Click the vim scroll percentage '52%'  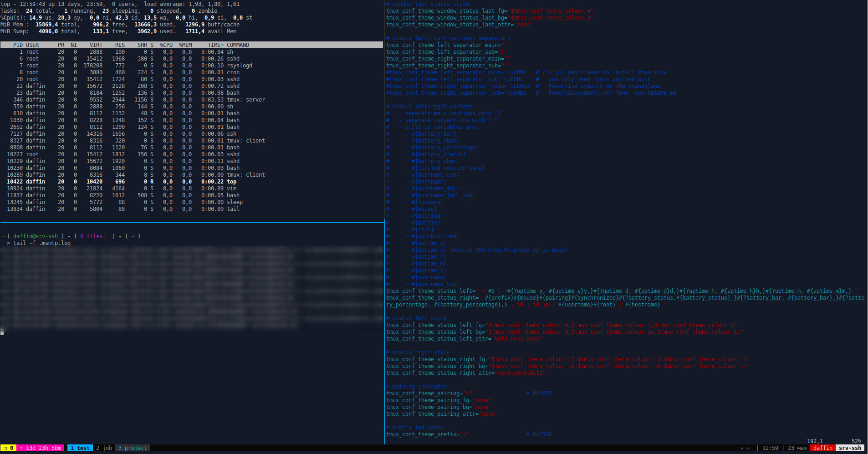(x=856, y=441)
